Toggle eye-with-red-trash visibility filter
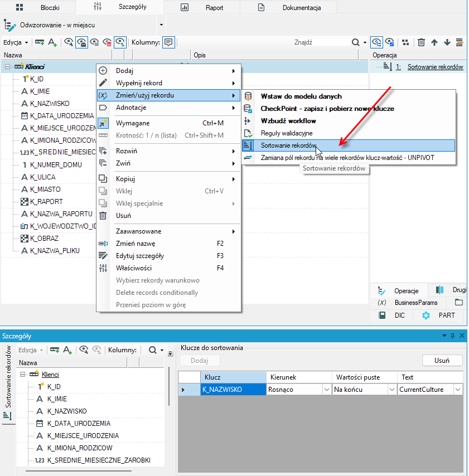Screen dimensions: 469x476 pyautogui.click(x=107, y=42)
